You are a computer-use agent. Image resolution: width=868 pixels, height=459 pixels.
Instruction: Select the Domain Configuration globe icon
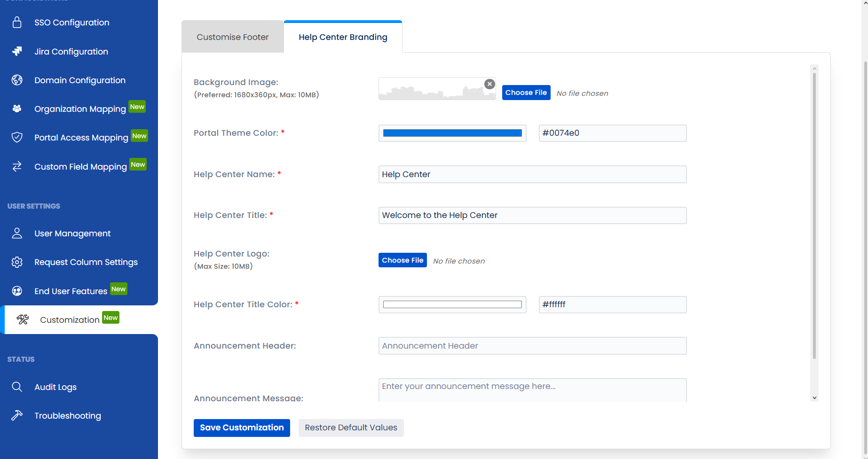(17, 80)
